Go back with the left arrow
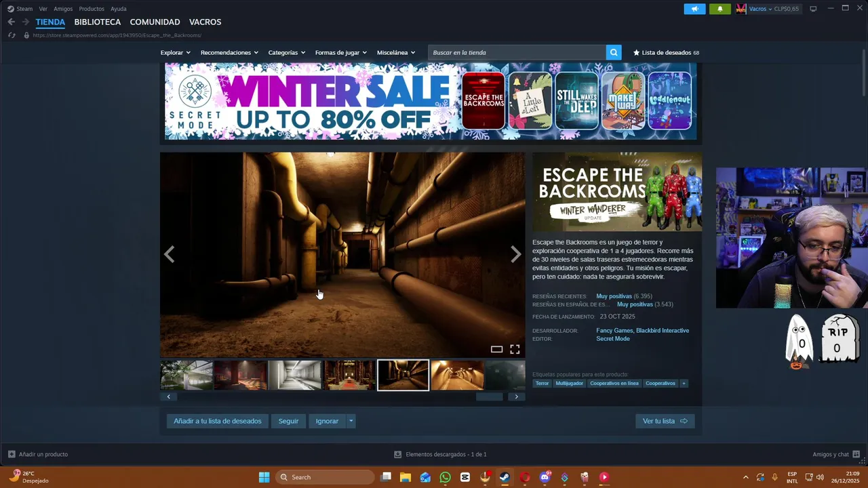 (11, 22)
